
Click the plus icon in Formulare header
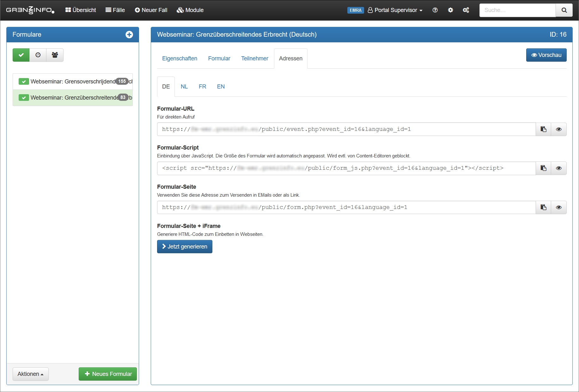[x=129, y=35]
